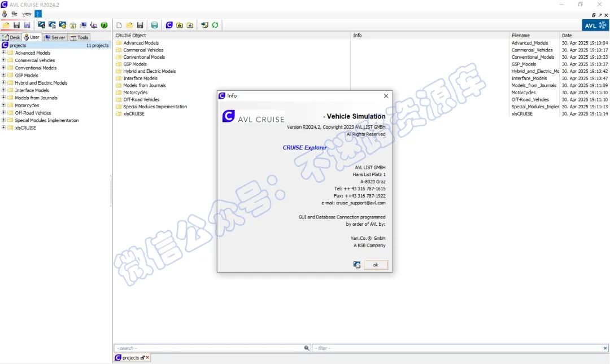Expand Commercial Vehicles tree node
The height and width of the screenshot is (364, 610).
tap(3, 60)
